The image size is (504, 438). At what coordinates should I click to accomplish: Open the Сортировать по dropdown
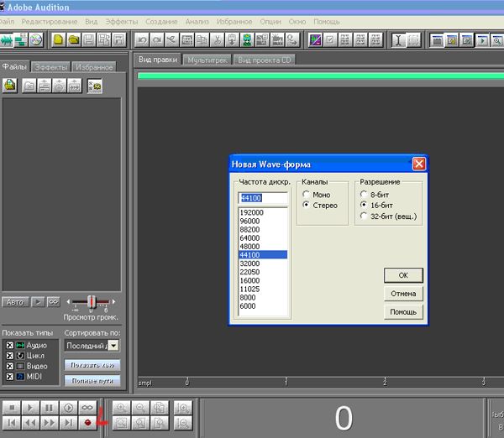tap(113, 346)
